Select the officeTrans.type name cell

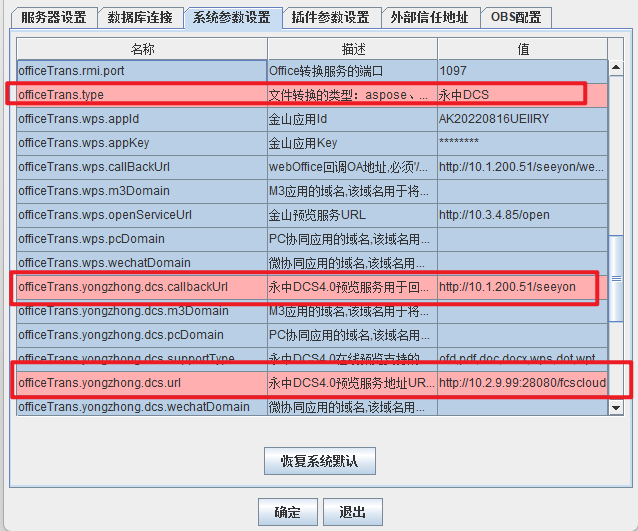pyautogui.click(x=142, y=95)
